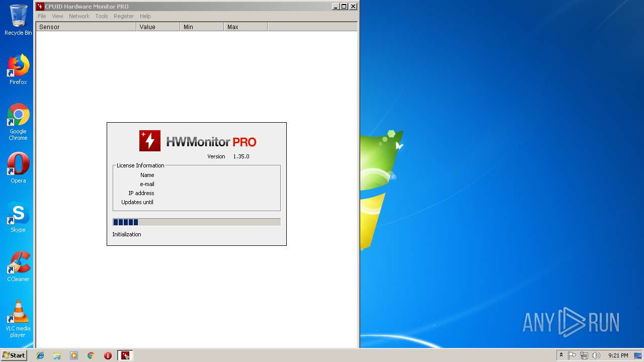Open the View menu
Screen dimensions: 644x362
coord(57,16)
